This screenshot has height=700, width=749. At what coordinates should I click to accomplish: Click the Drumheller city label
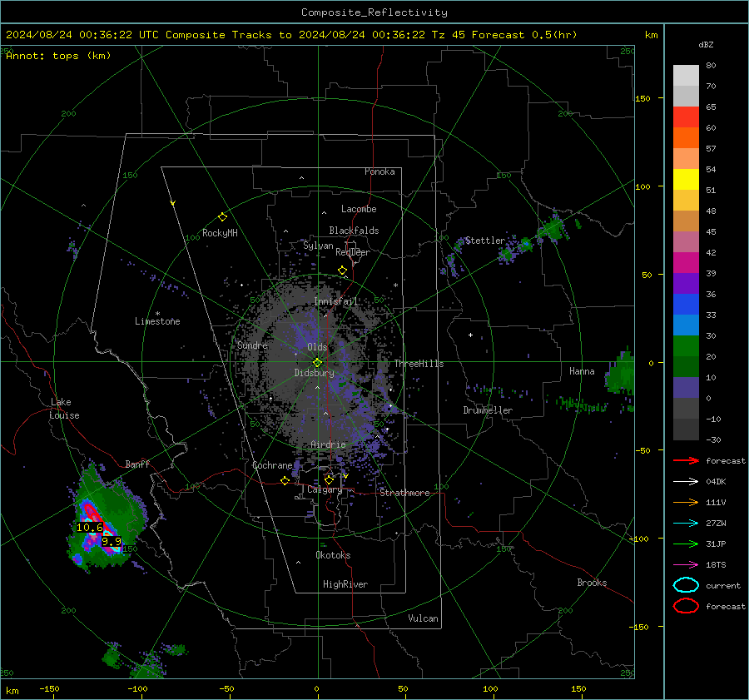pos(488,410)
